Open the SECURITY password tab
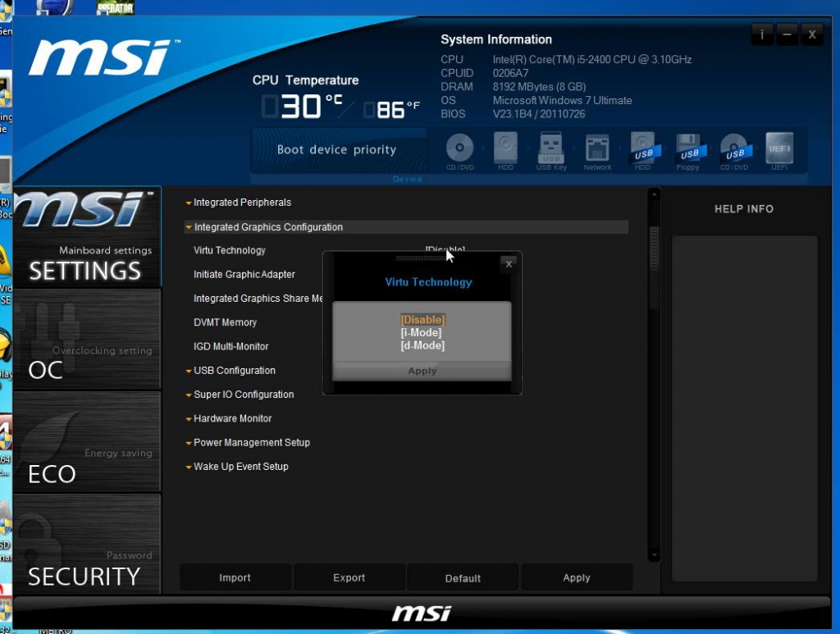Viewport: 840px width, 634px height. [x=87, y=544]
